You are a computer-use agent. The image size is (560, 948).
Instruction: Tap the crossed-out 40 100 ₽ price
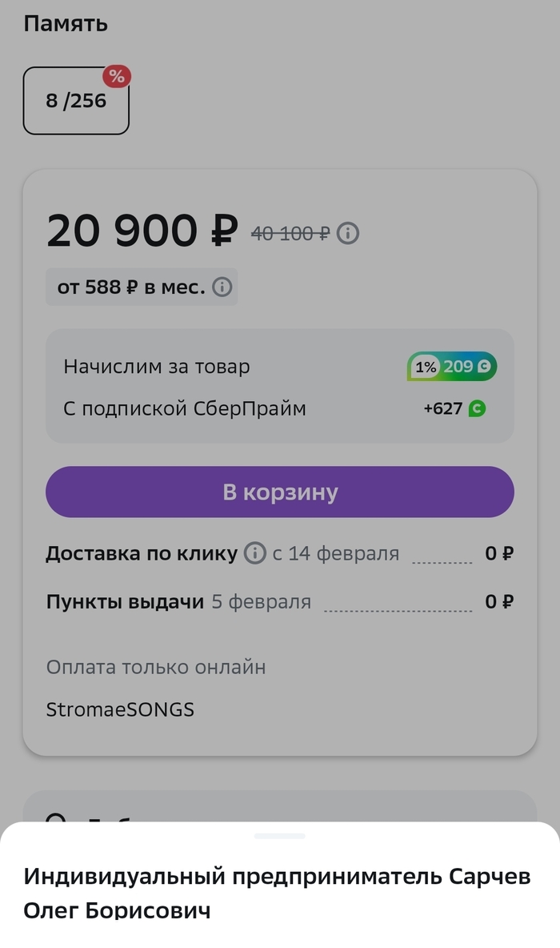(290, 234)
